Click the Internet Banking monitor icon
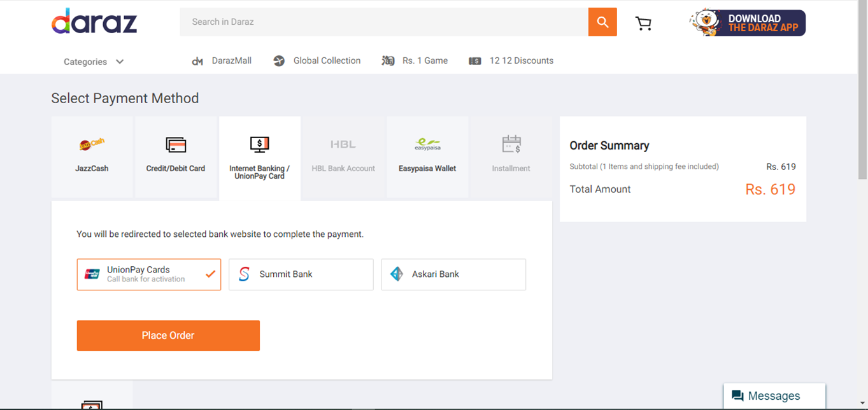Viewport: 868px width, 410px height. pyautogui.click(x=260, y=145)
